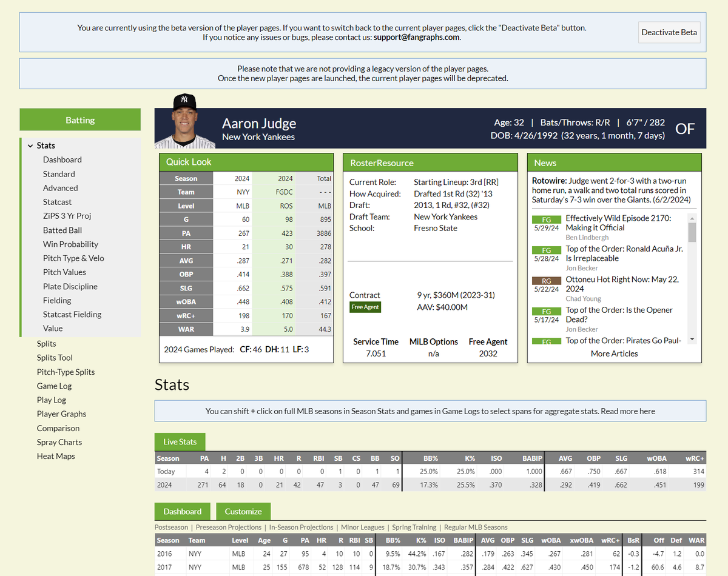
Task: Open the Splits Tool page
Action: [x=55, y=358]
